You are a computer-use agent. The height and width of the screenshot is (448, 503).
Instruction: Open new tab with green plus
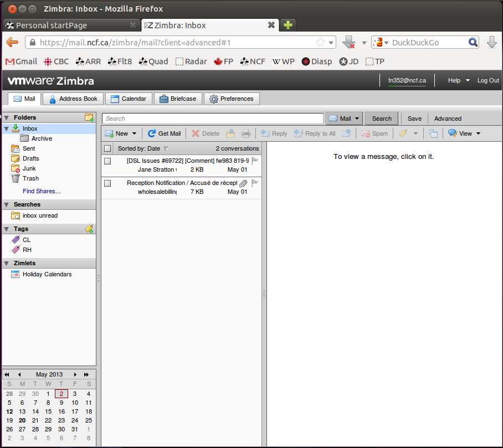(x=288, y=25)
